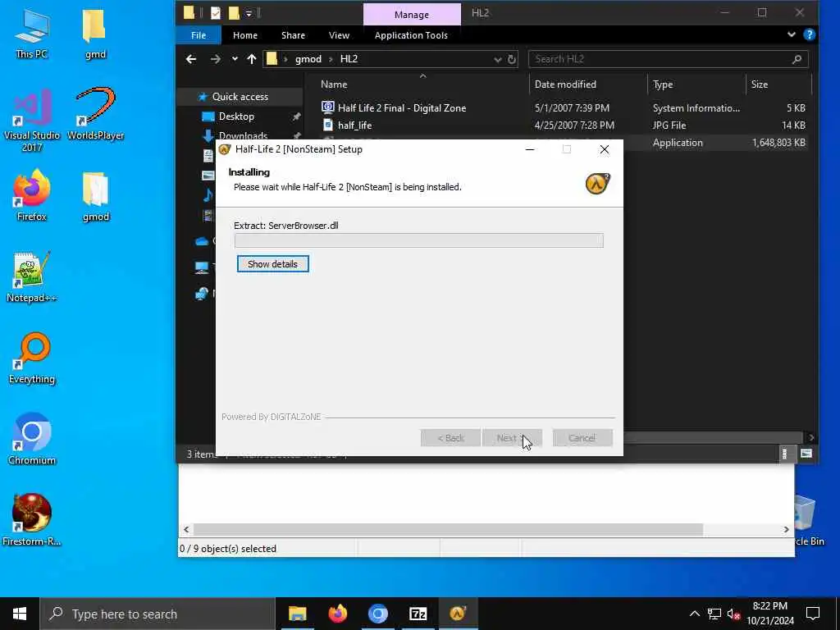This screenshot has height=630, width=840.
Task: Open File Explorer from taskbar
Action: pos(297,614)
